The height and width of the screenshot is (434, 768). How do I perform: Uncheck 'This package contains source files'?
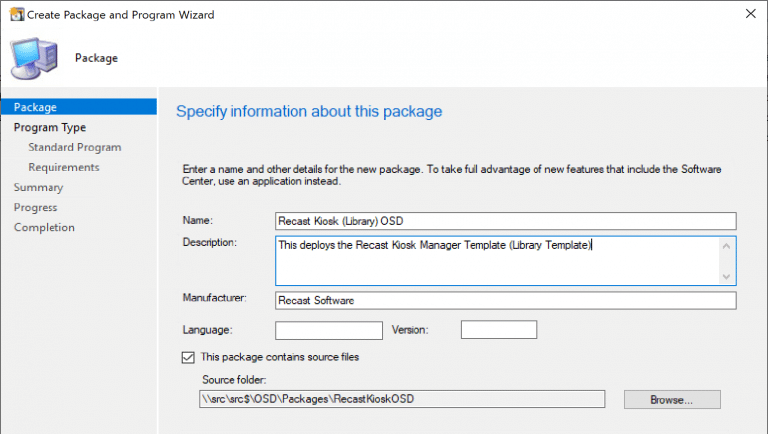pos(188,357)
